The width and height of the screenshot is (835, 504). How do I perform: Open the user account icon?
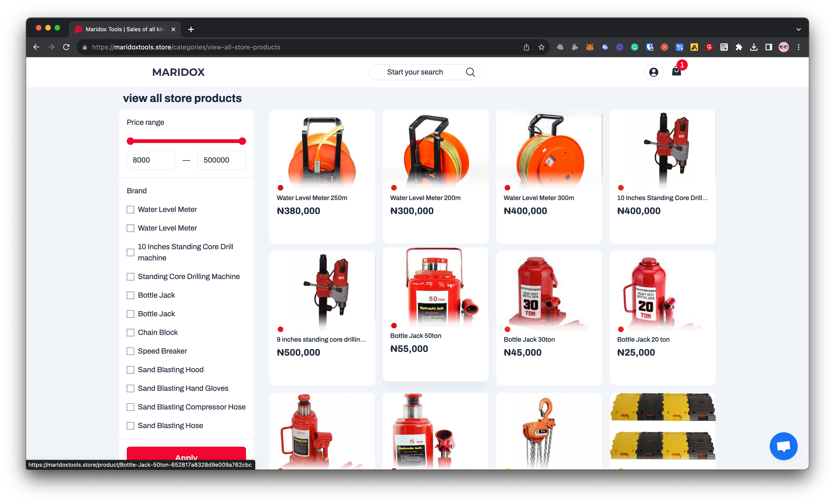pyautogui.click(x=653, y=72)
